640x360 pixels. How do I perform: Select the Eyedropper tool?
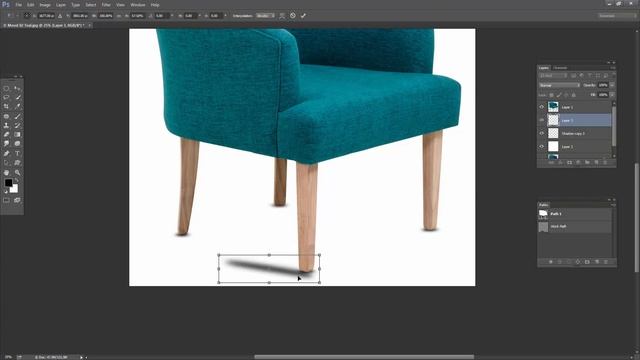point(18,106)
